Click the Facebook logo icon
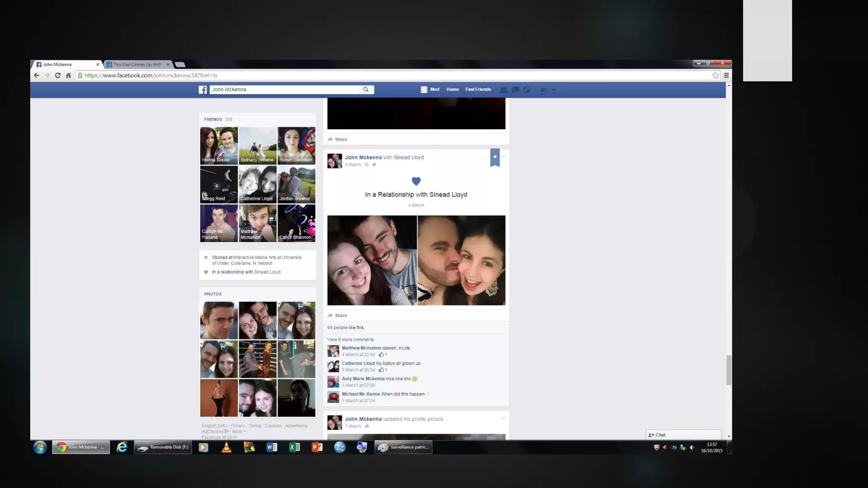 pos(203,90)
